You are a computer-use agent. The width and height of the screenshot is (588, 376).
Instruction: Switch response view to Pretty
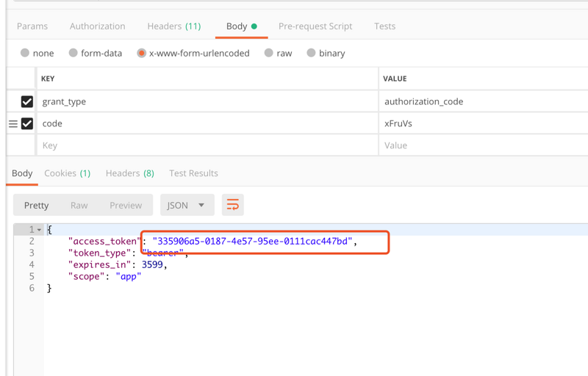point(36,205)
